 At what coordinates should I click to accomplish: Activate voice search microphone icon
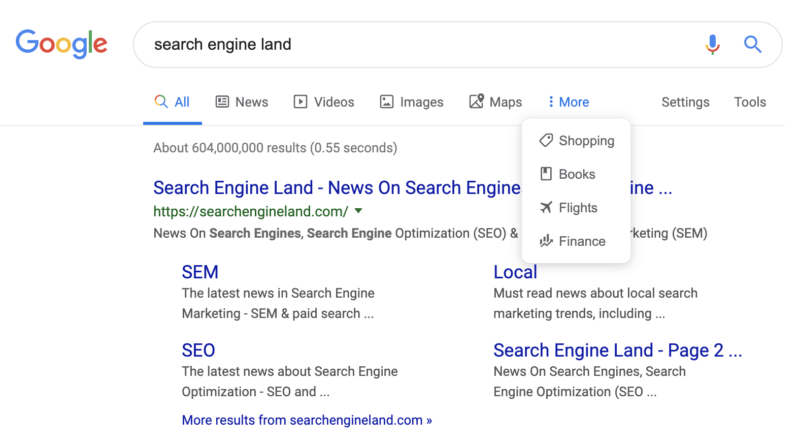[712, 45]
